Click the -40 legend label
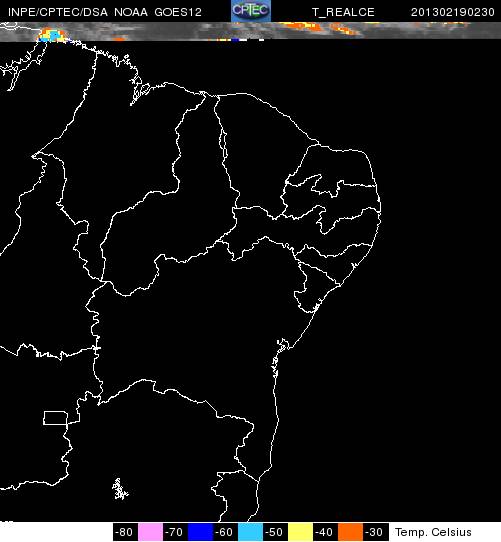This screenshot has height=542, width=501. [x=325, y=532]
